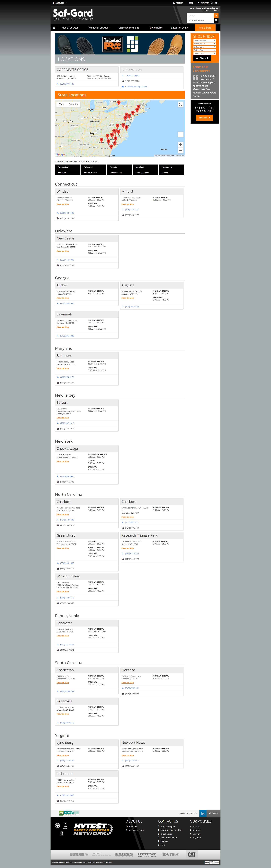The width and height of the screenshot is (271, 868).
Task: Click the shopping cart icon in top bar
Action: click(x=198, y=3)
